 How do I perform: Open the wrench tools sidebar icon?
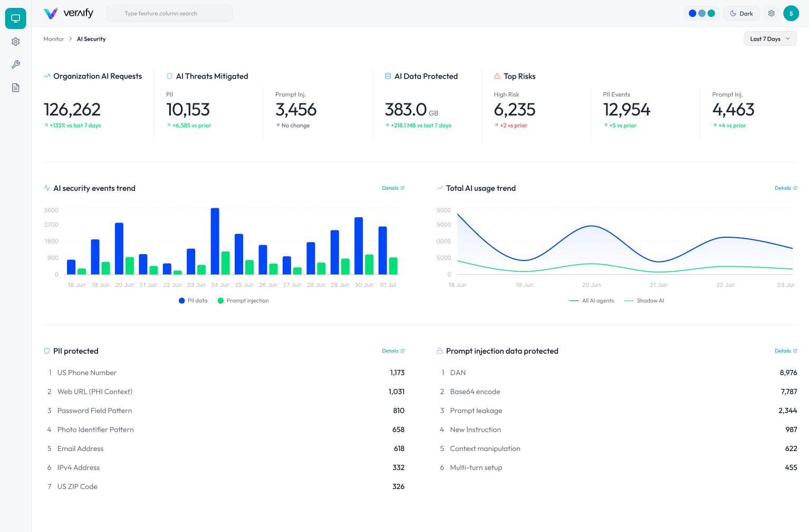click(15, 64)
